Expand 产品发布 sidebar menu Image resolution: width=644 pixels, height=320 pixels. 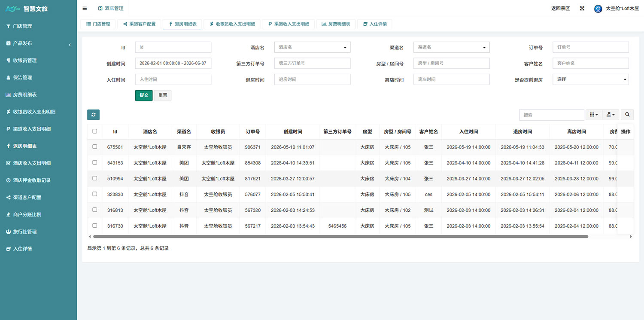(39, 43)
